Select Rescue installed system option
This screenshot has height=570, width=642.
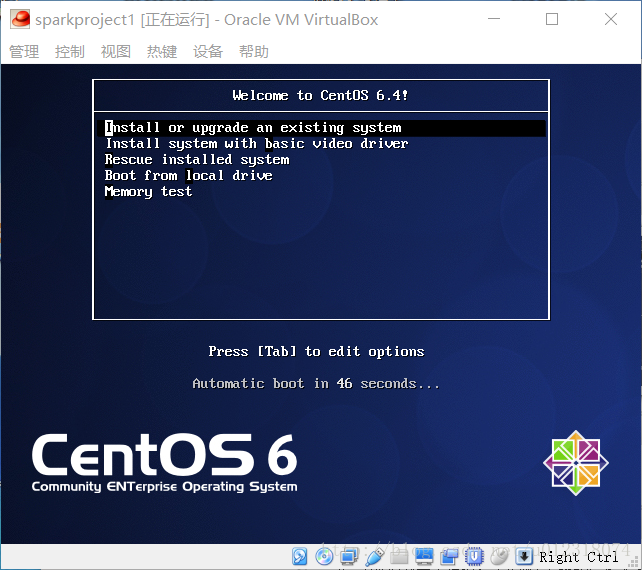[197, 160]
